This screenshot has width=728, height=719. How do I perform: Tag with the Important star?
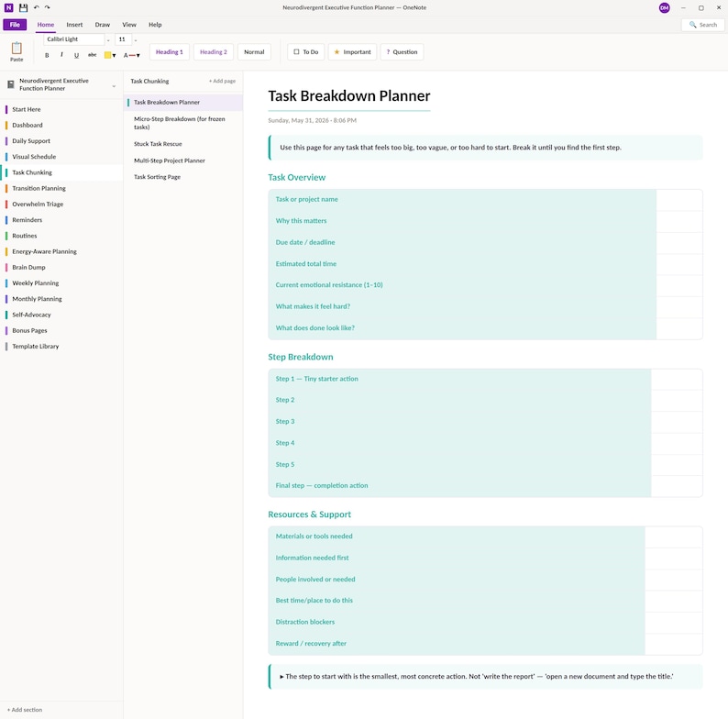[x=352, y=52]
